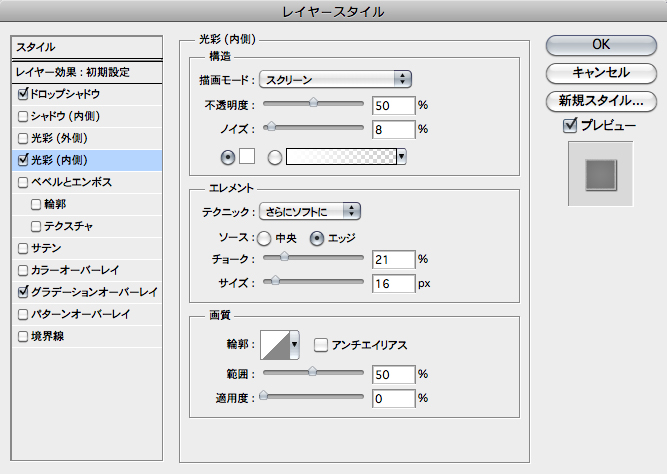Click the キャンセル button
This screenshot has width=667, height=474.
(601, 72)
